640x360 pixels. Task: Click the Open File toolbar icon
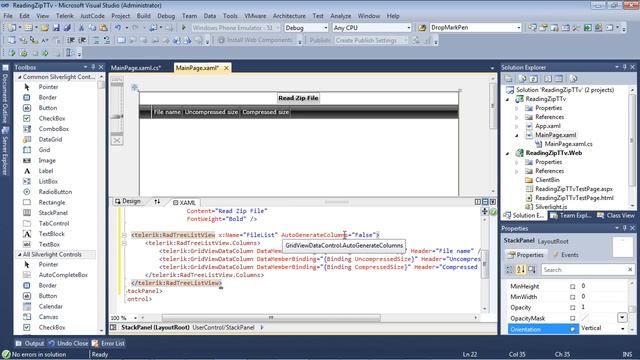[x=44, y=28]
